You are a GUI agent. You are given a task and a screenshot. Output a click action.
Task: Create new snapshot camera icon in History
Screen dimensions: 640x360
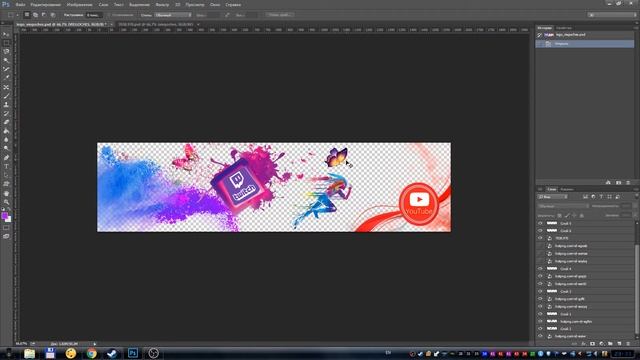(x=619, y=182)
